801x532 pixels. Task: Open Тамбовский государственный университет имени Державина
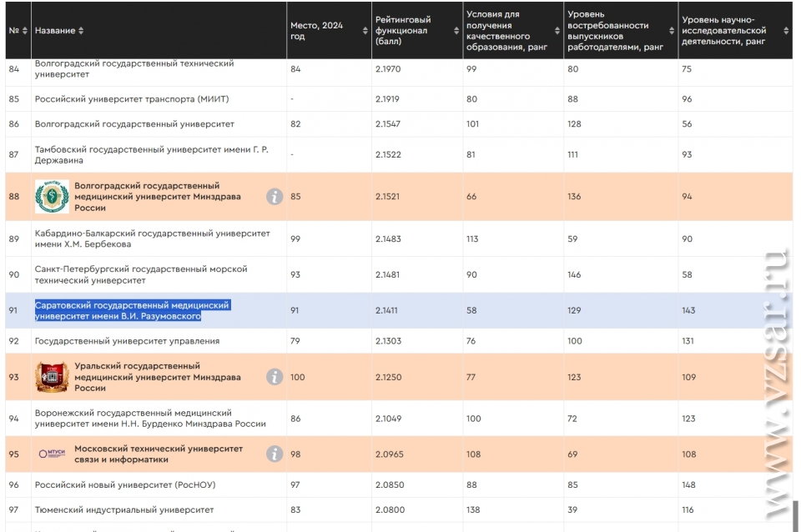click(151, 155)
